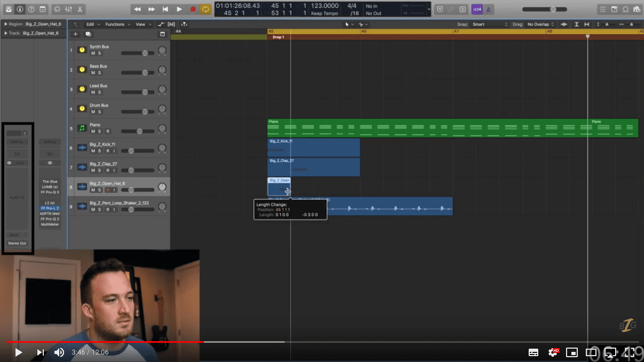
Task: Open Quick Help question mark icon
Action: [31, 9]
